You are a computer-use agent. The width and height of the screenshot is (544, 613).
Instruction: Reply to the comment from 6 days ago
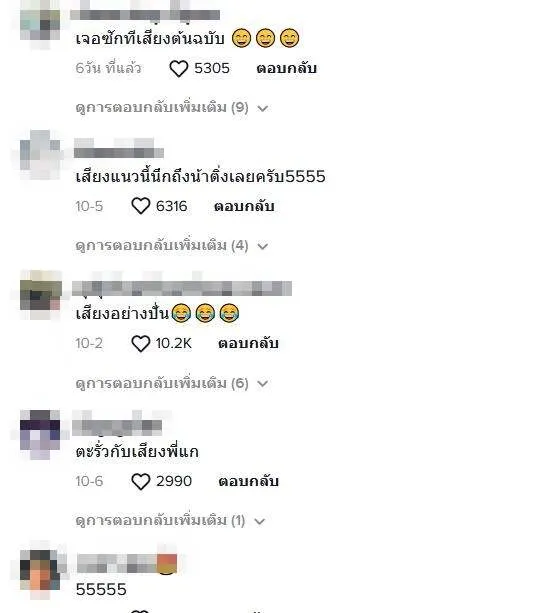(286, 68)
